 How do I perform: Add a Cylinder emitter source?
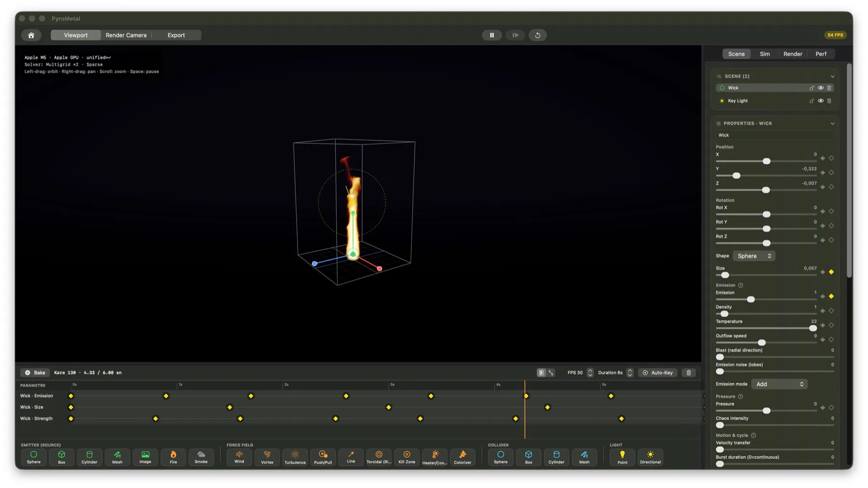pos(89,457)
